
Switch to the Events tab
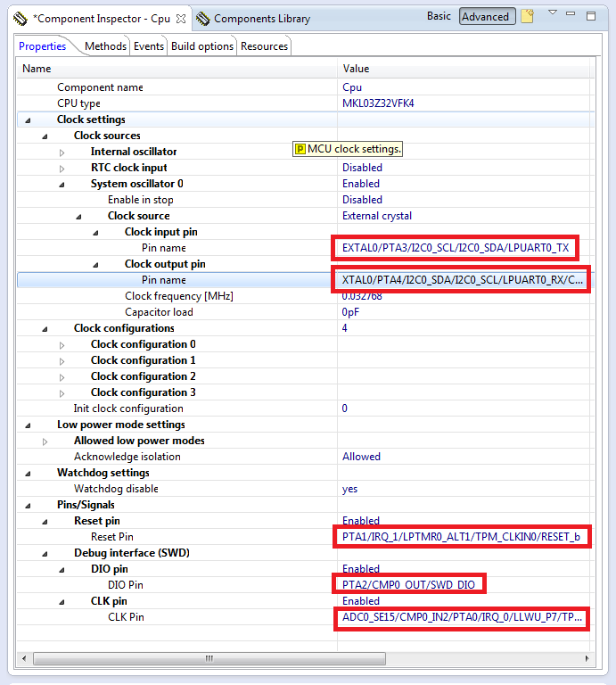pyautogui.click(x=149, y=46)
